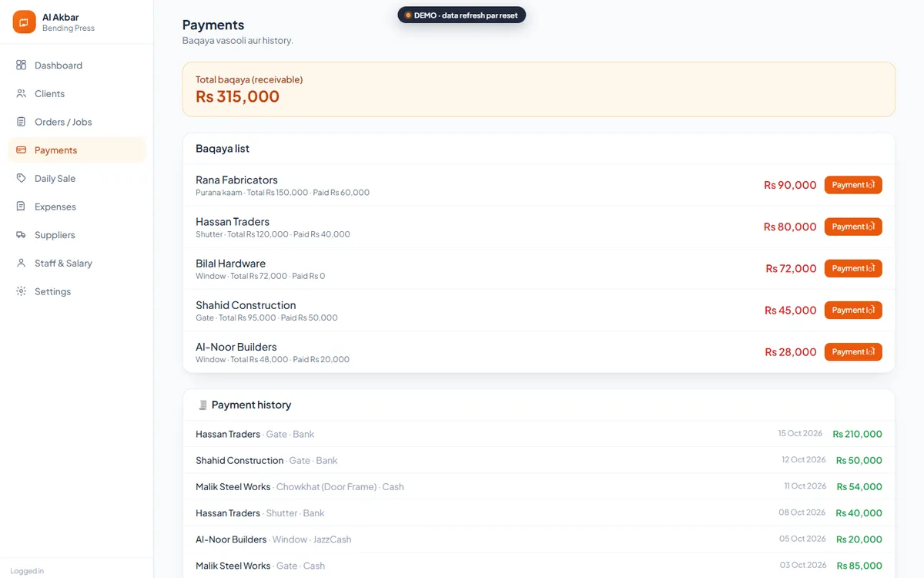
Task: Navigate to Daily Sale
Action: click(76, 178)
